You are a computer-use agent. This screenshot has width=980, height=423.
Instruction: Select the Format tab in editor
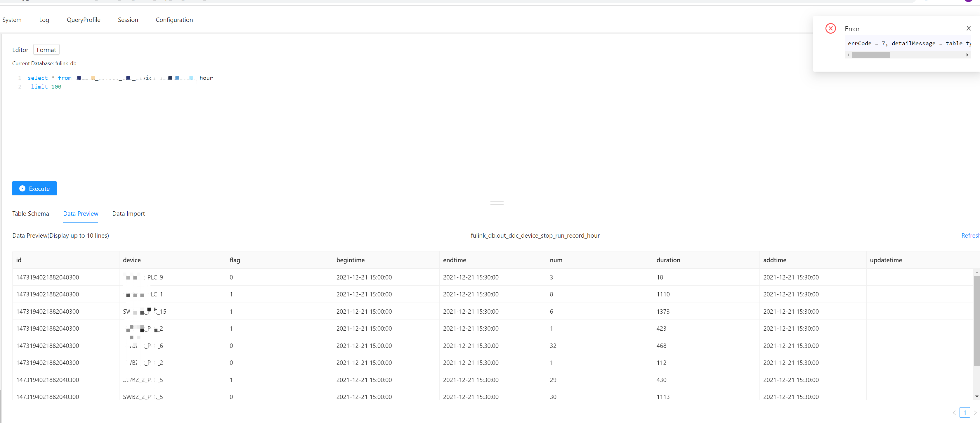pyautogui.click(x=46, y=49)
